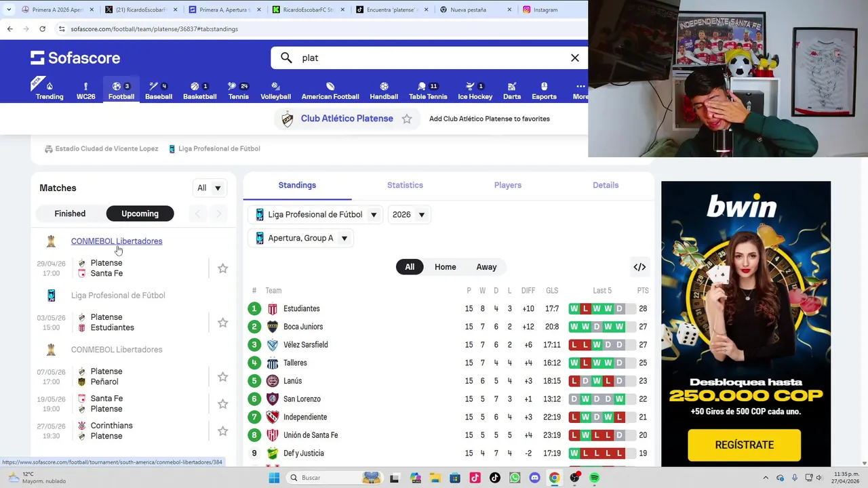Select the Basketball sport icon
Viewport: 868px width, 488px height.
[199, 90]
